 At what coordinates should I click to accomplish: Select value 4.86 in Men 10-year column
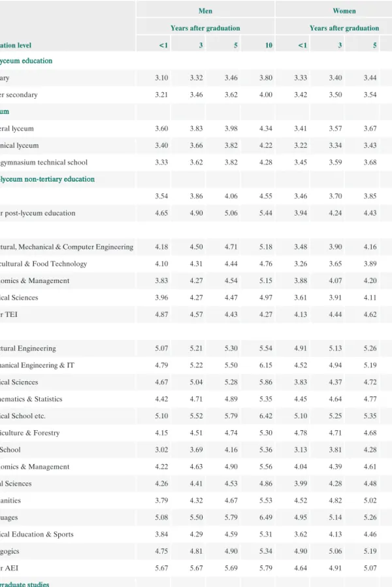(265, 484)
